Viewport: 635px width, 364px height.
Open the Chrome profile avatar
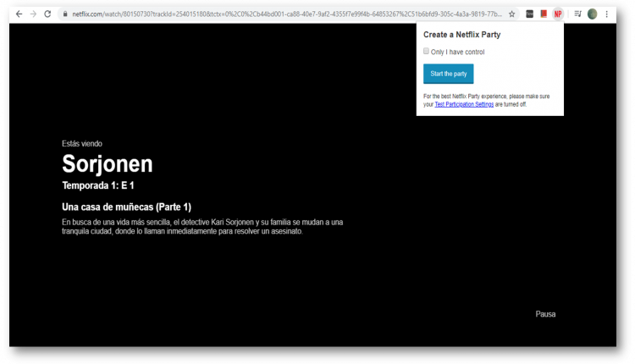tap(593, 14)
